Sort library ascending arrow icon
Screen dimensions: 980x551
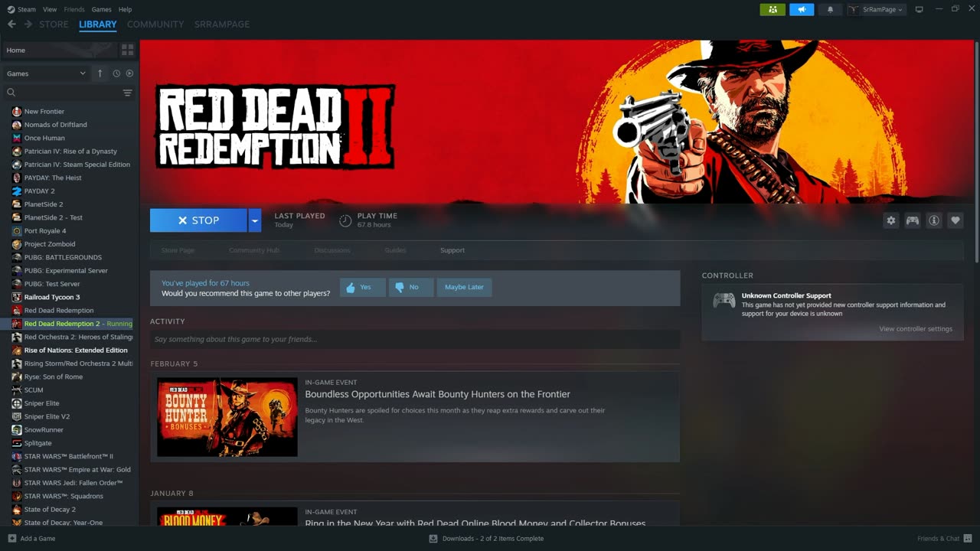100,73
